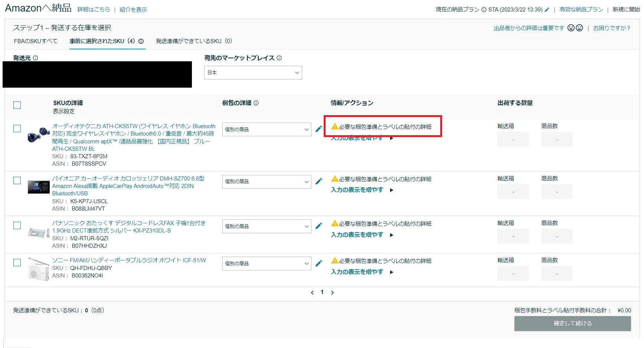Image resolution: width=644 pixels, height=348 pixels.
Task: Click 商品数 quantity field for ATH-CKS5TW row
Action: tap(557, 140)
